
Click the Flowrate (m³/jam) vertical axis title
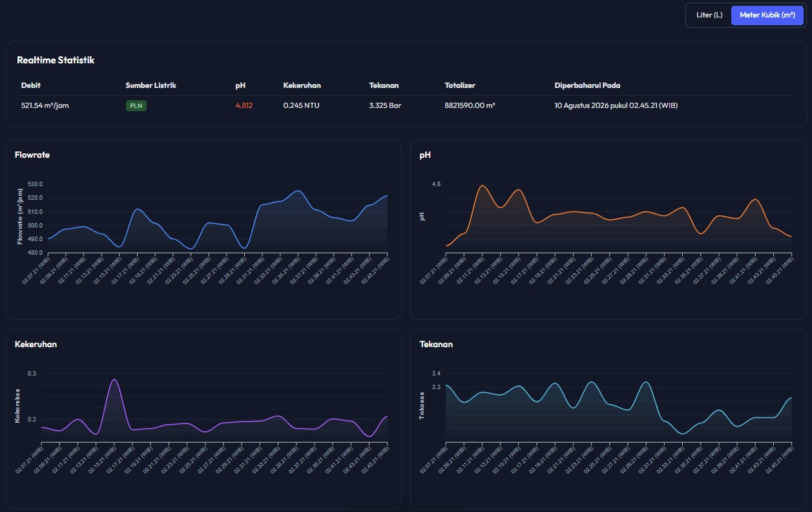[20, 217]
